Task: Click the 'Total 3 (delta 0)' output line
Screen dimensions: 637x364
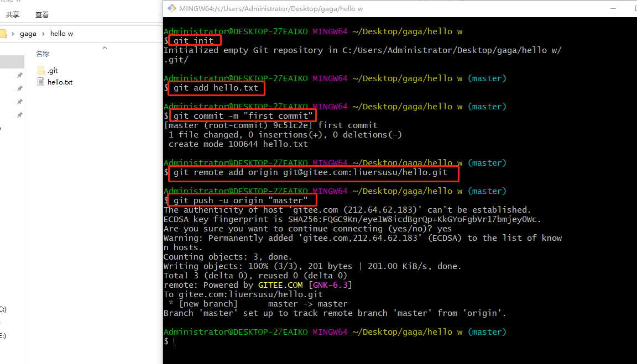Action: [255, 276]
